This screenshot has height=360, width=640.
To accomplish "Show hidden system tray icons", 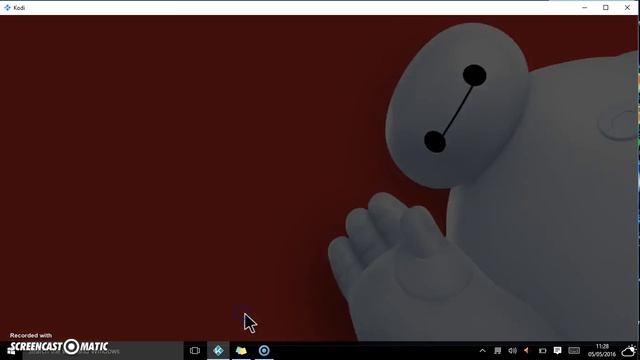I will (482, 351).
